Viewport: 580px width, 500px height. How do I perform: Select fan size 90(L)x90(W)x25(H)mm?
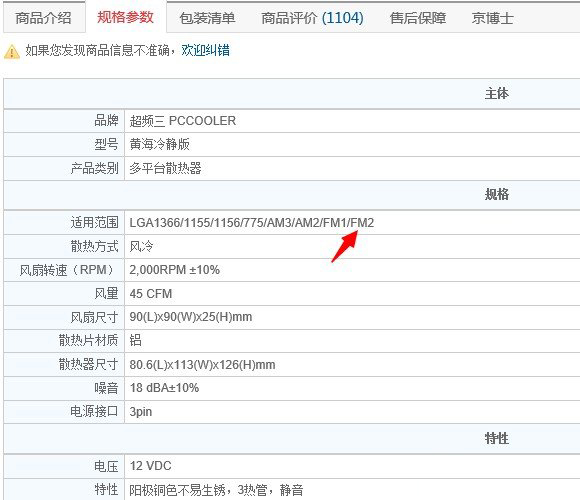tap(191, 317)
